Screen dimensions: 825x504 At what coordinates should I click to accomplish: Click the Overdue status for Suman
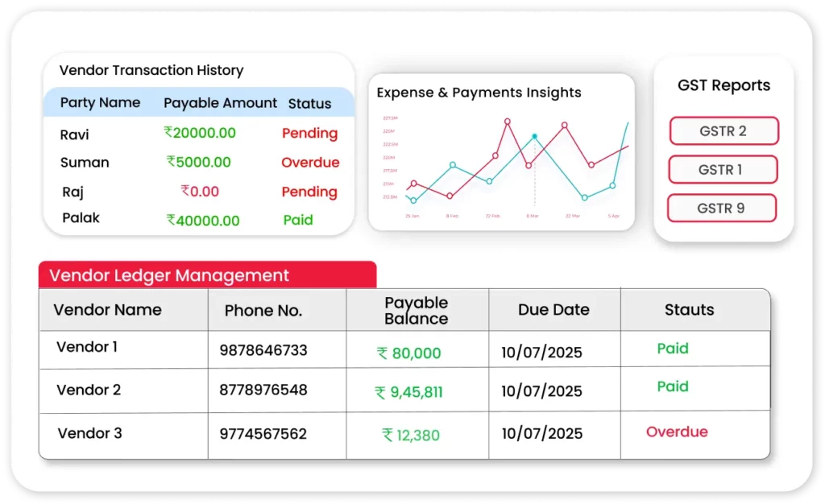coord(311,163)
